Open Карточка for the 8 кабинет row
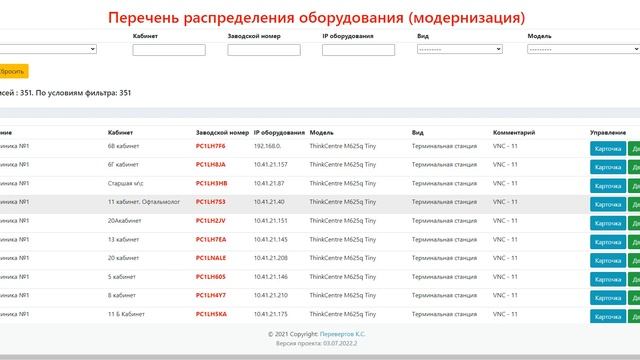The width and height of the screenshot is (640, 360). click(608, 298)
